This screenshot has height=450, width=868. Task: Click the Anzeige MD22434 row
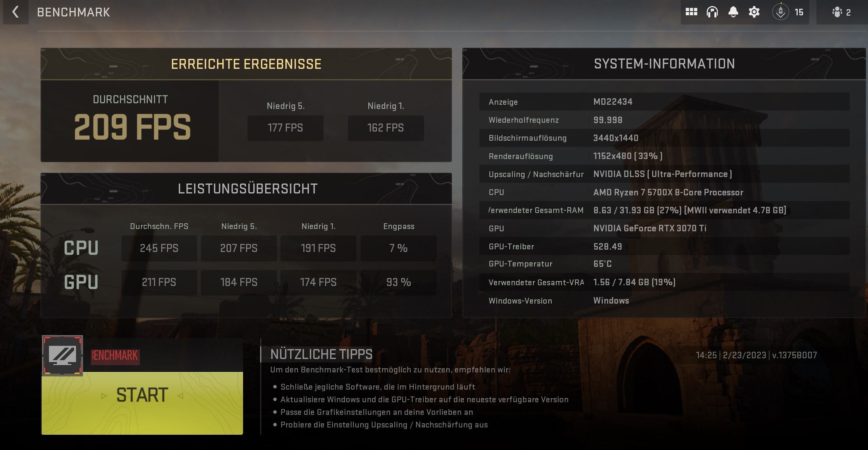(664, 102)
